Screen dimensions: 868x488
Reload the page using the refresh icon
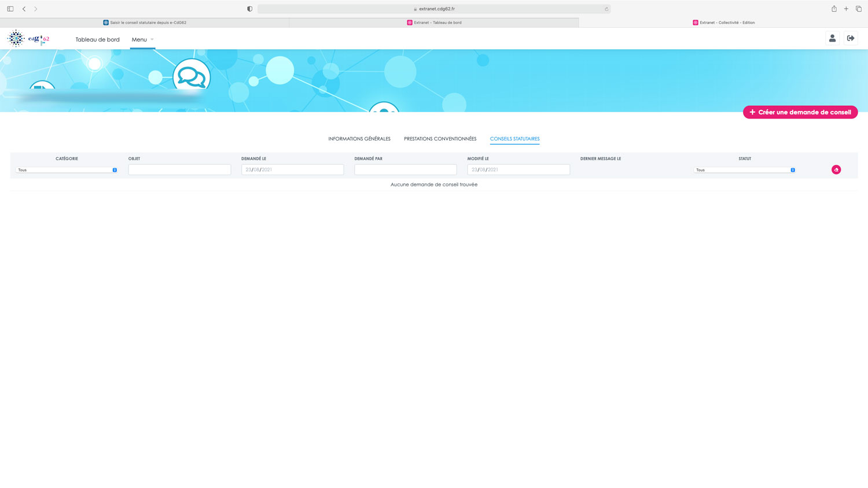pyautogui.click(x=606, y=9)
